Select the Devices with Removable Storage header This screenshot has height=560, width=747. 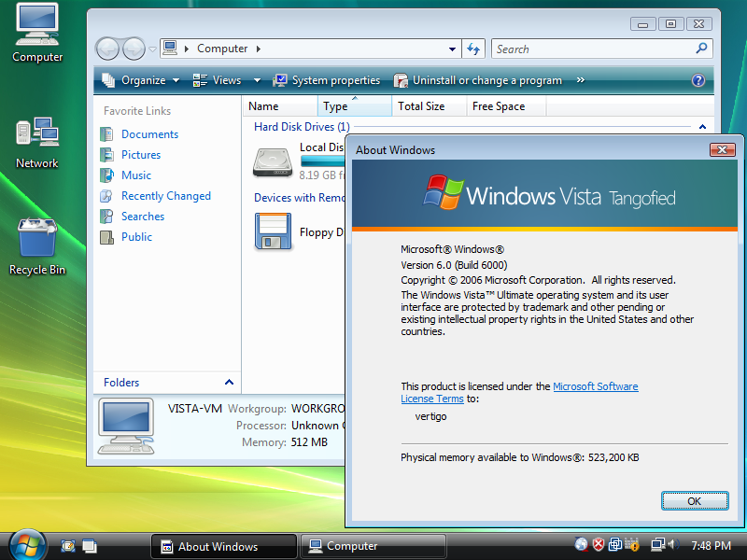[299, 198]
